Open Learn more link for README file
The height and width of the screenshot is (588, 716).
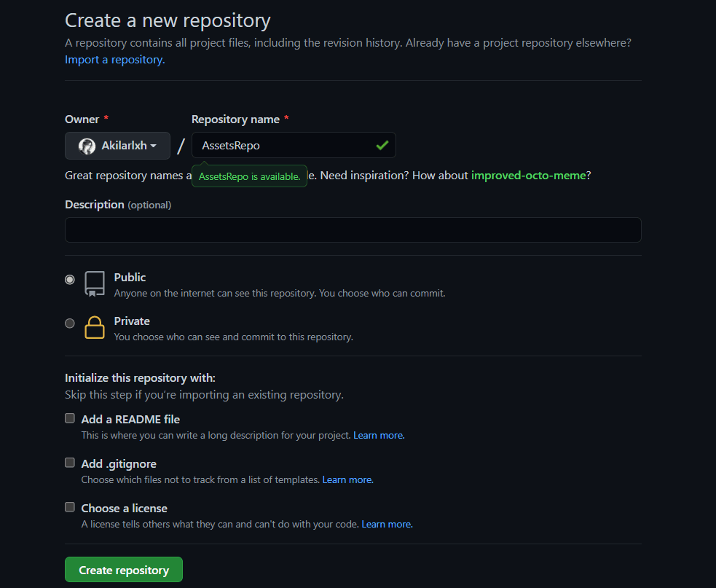pos(378,435)
